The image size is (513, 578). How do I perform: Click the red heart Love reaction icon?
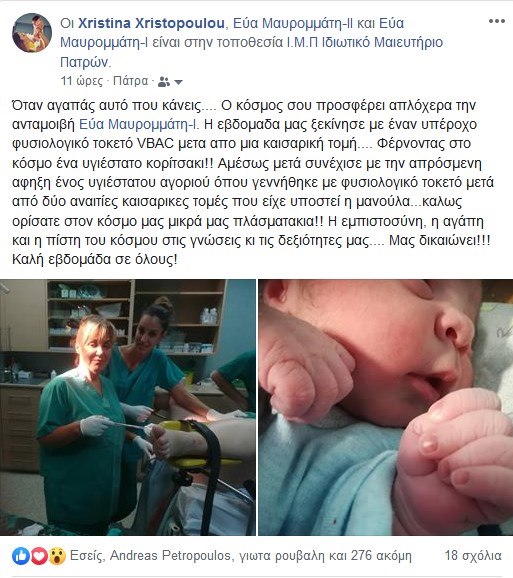coord(39,556)
